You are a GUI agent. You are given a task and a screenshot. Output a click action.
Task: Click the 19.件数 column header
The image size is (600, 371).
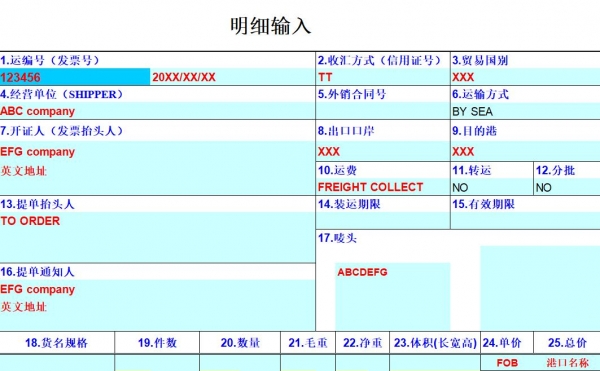157,343
